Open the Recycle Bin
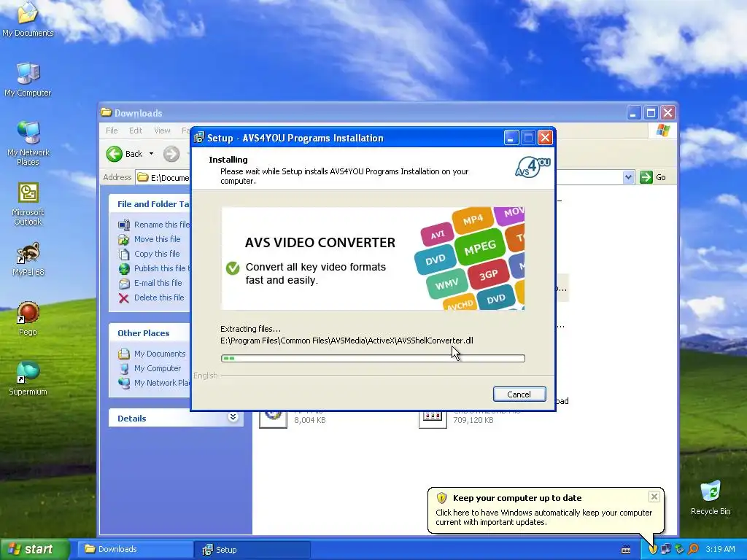The width and height of the screenshot is (747, 560). tap(711, 498)
